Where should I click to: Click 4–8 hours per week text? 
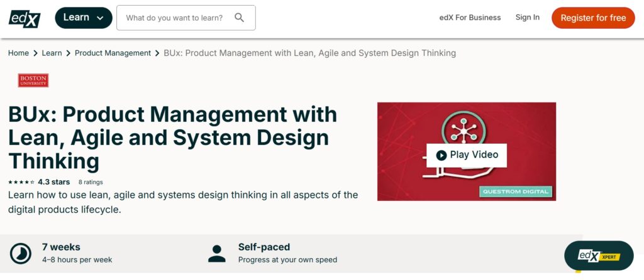77,260
